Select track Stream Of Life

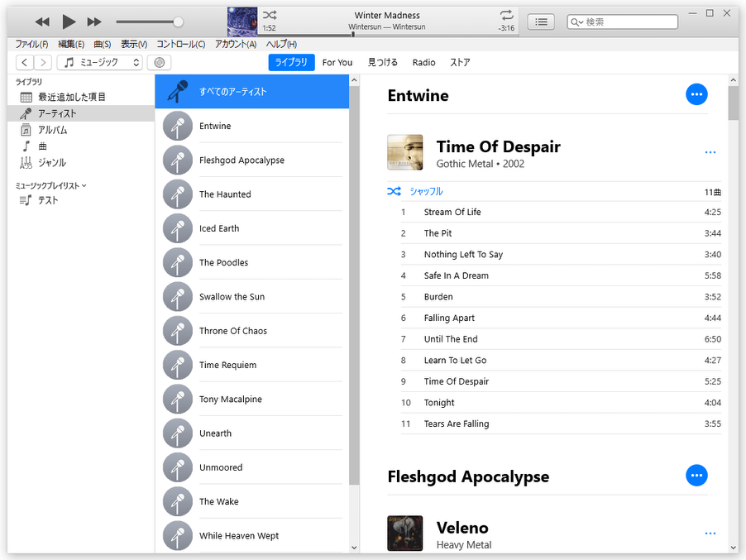tap(561, 213)
